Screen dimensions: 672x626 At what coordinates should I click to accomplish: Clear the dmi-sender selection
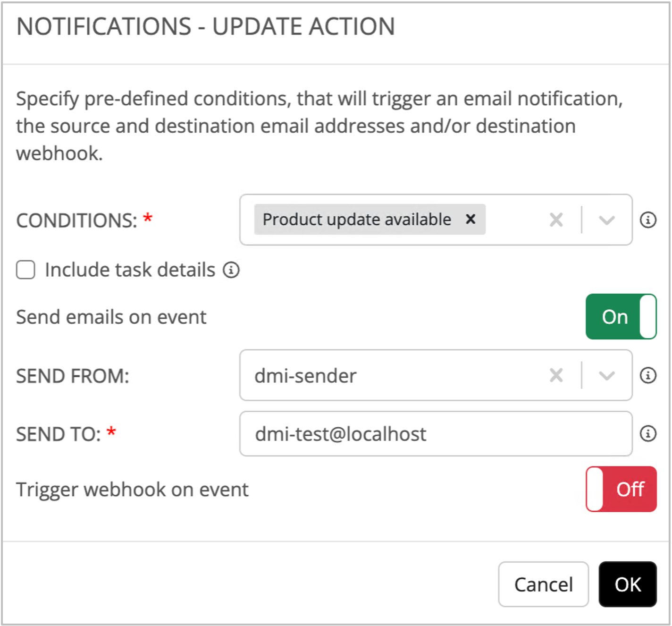coord(556,375)
